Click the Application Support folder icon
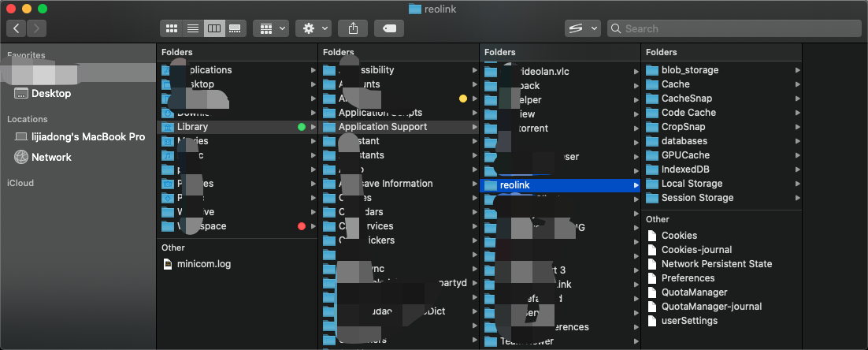The width and height of the screenshot is (868, 350). 329,127
